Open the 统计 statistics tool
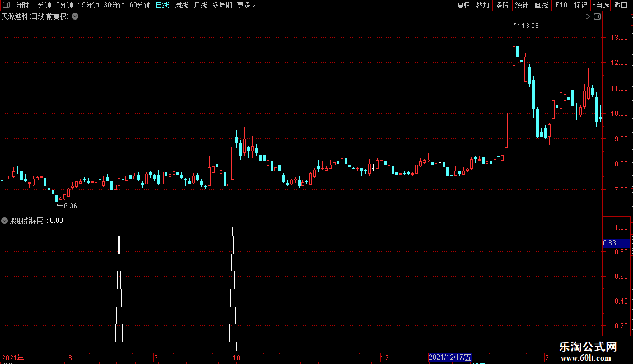633x364 pixels. [x=522, y=5]
